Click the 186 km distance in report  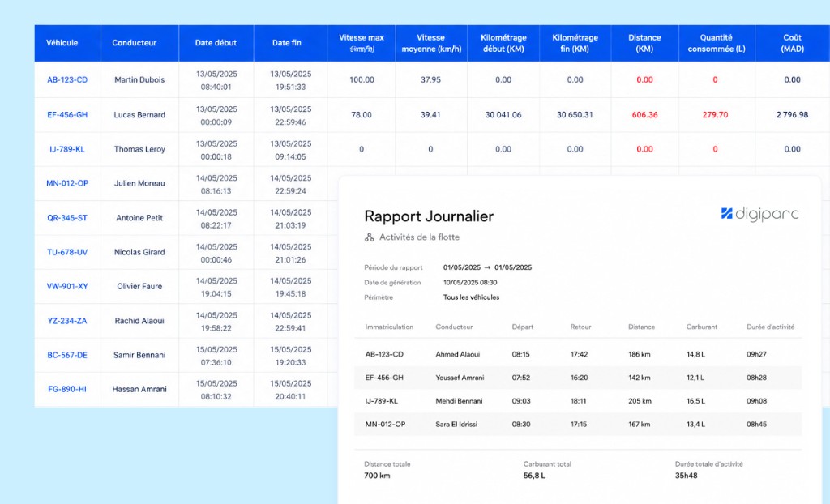[640, 354]
